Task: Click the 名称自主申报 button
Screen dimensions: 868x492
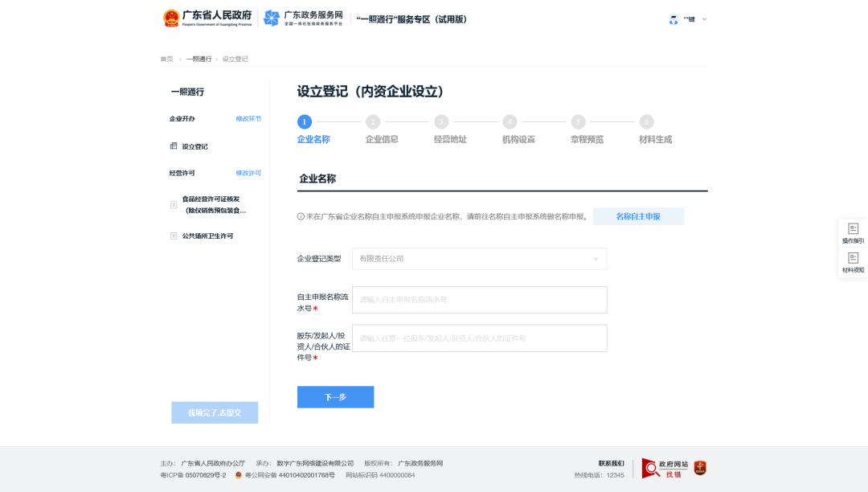Action: (637, 215)
